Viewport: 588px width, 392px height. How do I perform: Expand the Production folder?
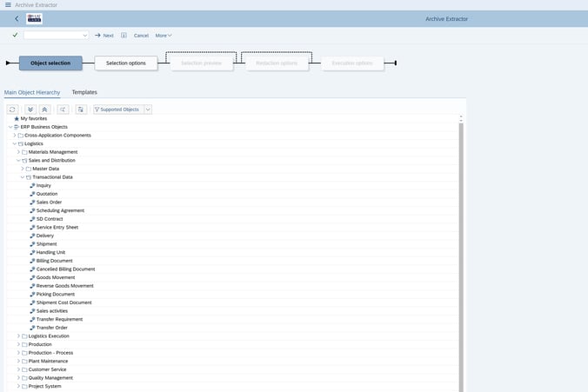point(18,344)
